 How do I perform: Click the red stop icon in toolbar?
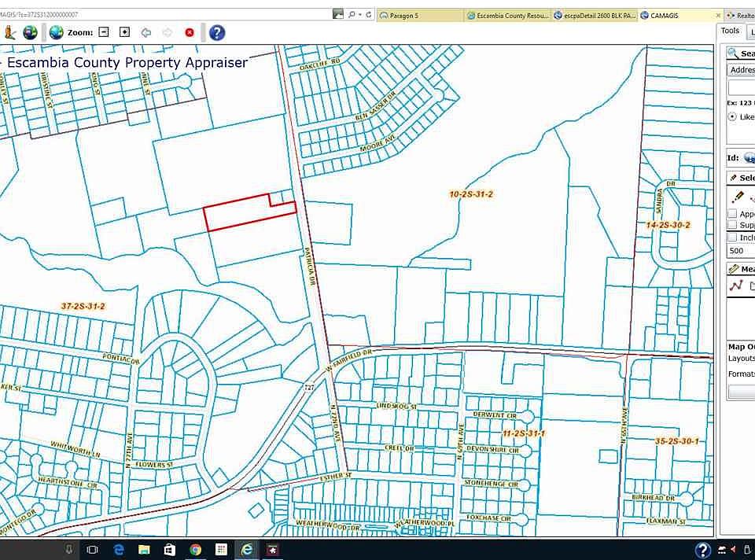[x=190, y=32]
